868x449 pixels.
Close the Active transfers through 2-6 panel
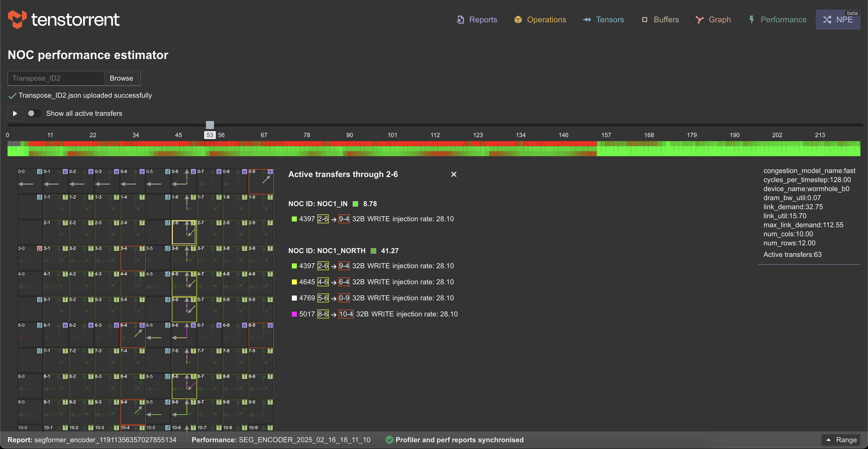click(454, 174)
